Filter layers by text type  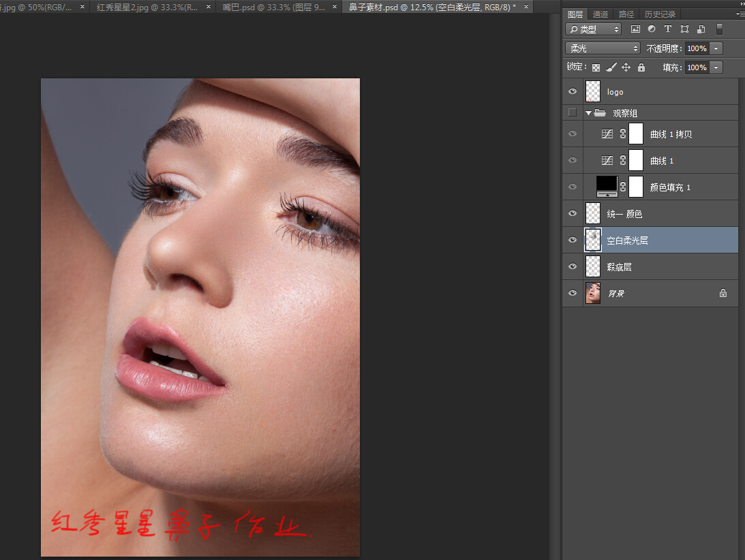(x=668, y=29)
